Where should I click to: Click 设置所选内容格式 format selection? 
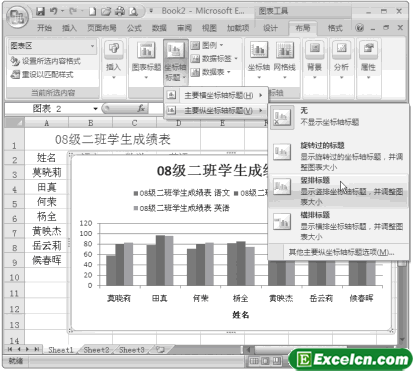pos(45,61)
